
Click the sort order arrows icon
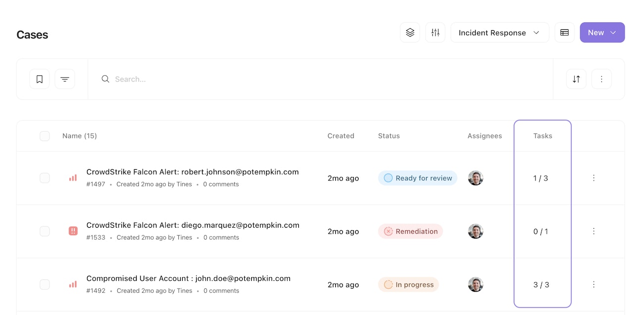pos(576,79)
